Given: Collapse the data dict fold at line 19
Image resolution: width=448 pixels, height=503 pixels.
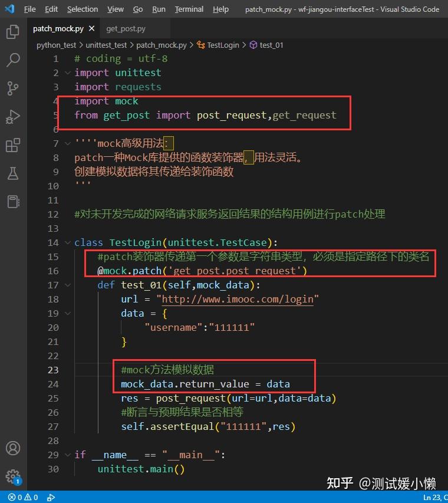Looking at the screenshot, I should click(x=68, y=313).
